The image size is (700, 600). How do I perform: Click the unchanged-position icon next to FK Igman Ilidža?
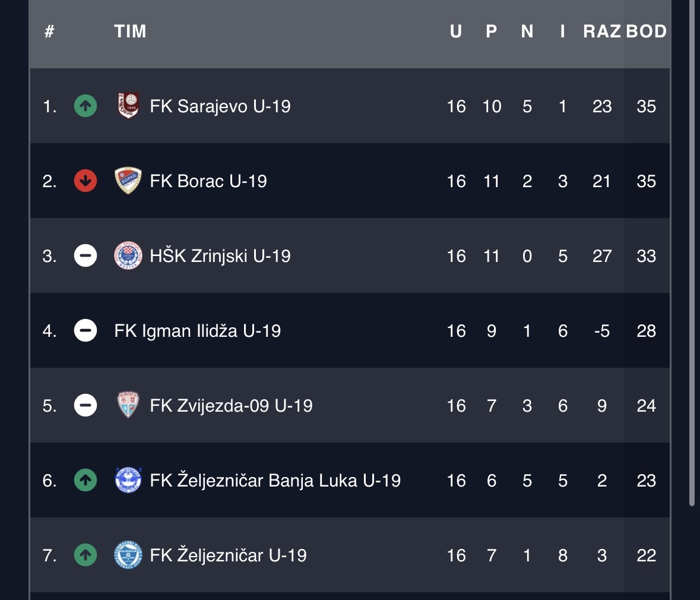(85, 331)
